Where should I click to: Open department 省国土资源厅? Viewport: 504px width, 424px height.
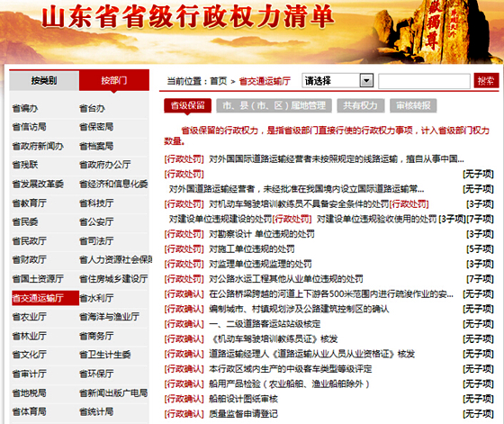(38, 279)
